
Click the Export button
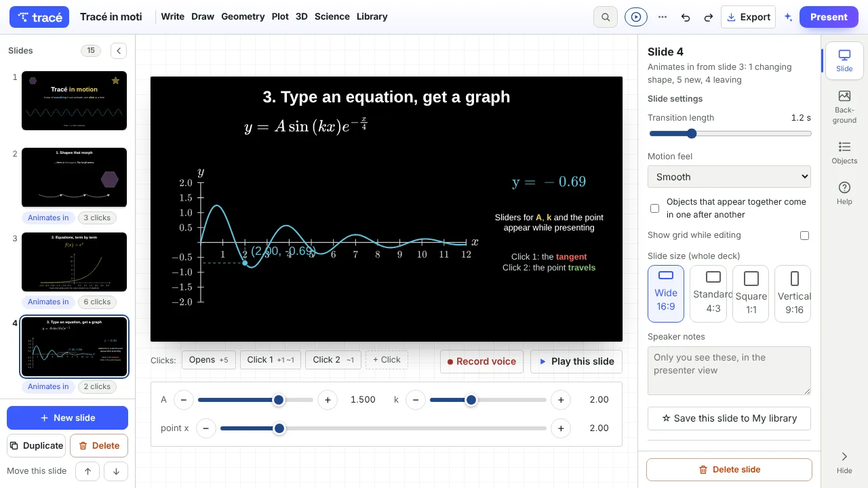(748, 17)
